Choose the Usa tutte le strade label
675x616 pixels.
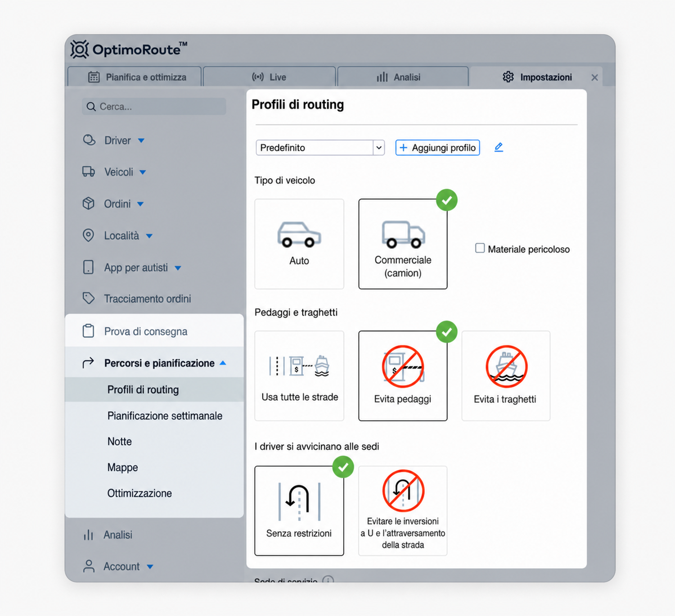coord(300,397)
